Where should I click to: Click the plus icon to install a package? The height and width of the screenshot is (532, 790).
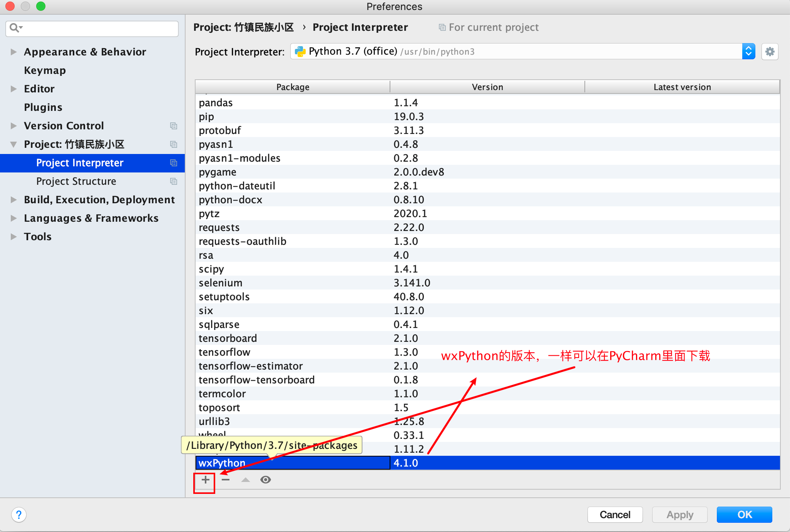tap(205, 480)
